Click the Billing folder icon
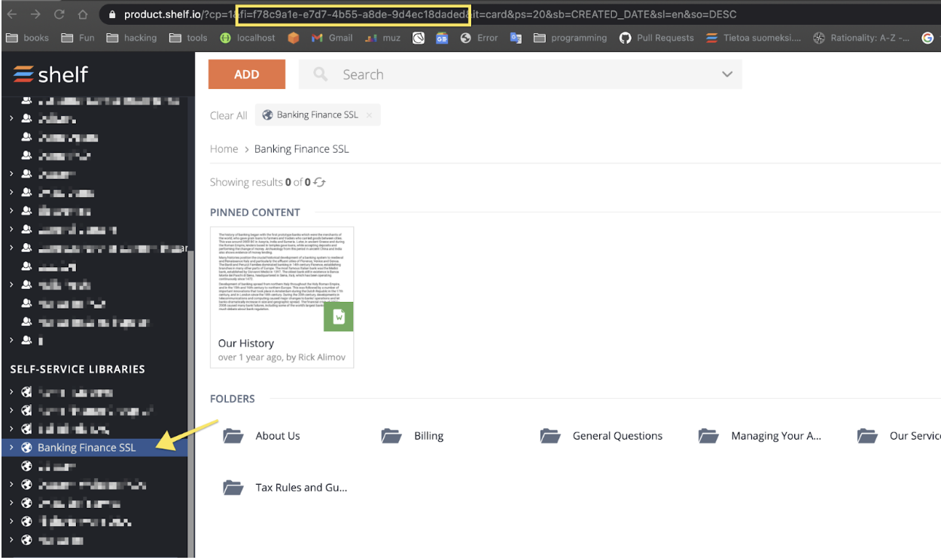This screenshot has width=941, height=560. tap(391, 436)
